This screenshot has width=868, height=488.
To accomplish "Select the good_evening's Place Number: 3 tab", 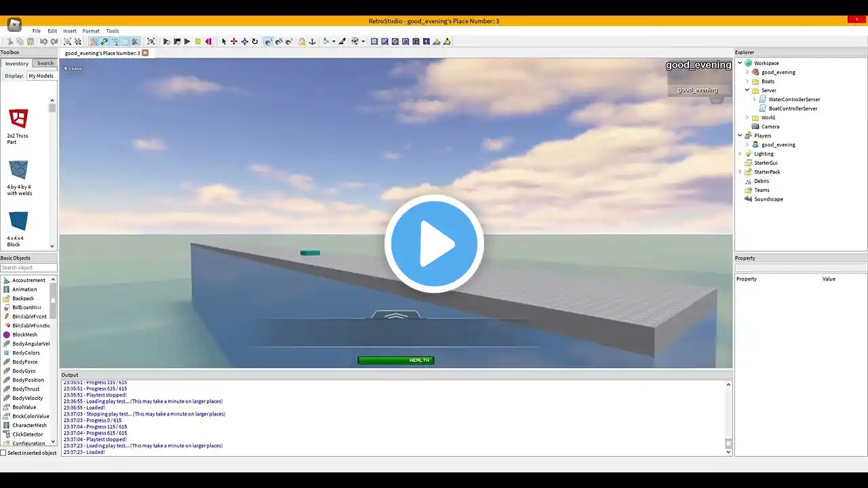I will pyautogui.click(x=102, y=53).
